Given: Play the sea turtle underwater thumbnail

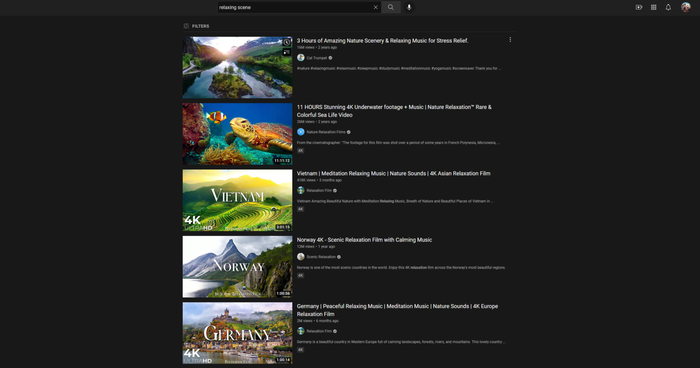Looking at the screenshot, I should 237,134.
